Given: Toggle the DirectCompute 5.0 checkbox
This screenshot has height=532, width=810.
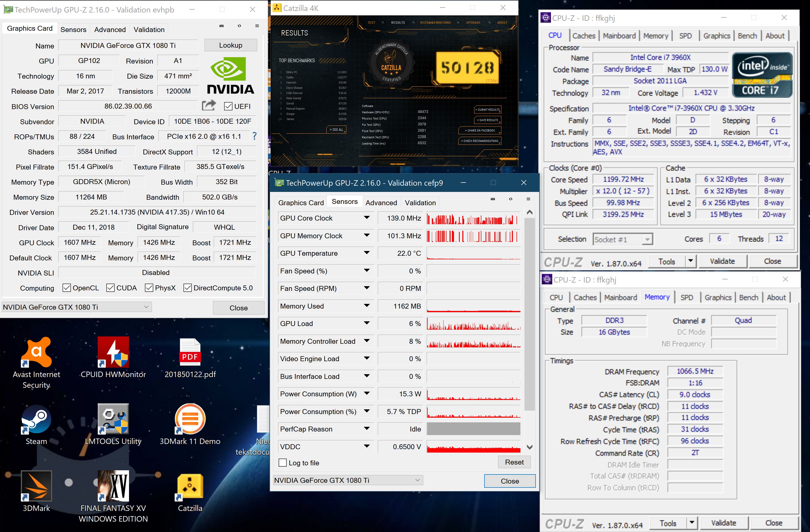Looking at the screenshot, I should click(x=188, y=288).
